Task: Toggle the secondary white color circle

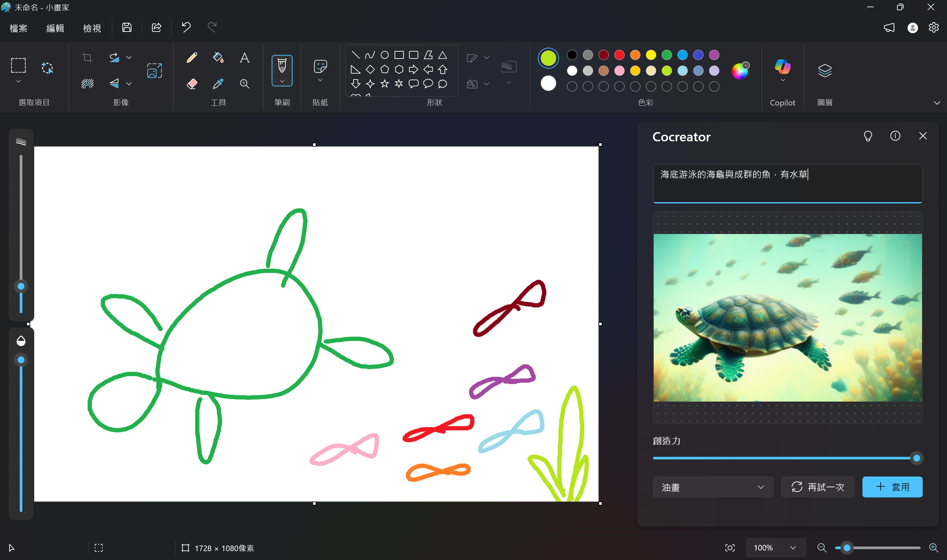Action: [x=548, y=83]
